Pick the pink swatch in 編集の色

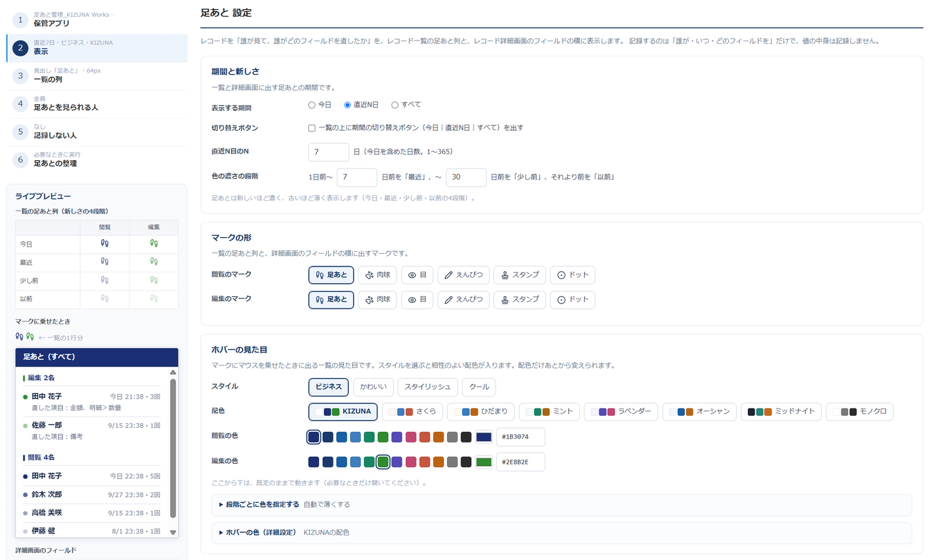pos(411,462)
